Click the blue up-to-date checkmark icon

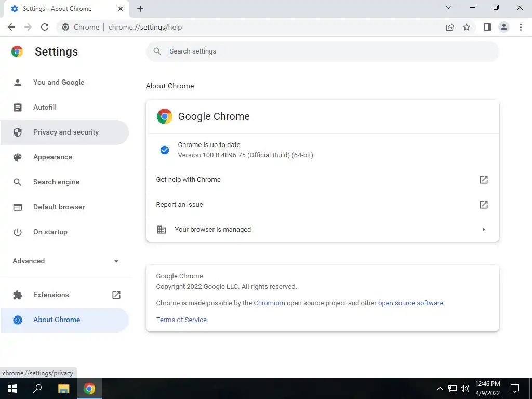coord(165,150)
